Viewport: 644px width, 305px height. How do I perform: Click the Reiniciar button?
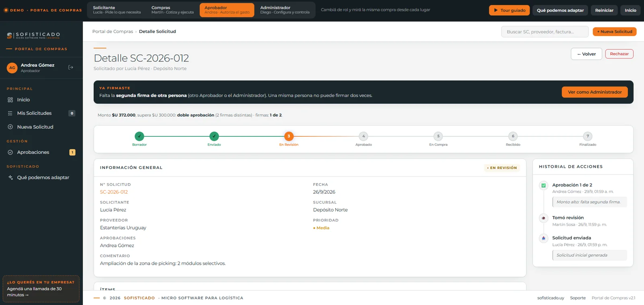[604, 10]
